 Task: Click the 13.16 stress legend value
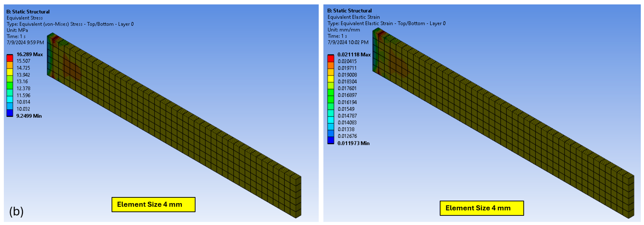click(22, 81)
